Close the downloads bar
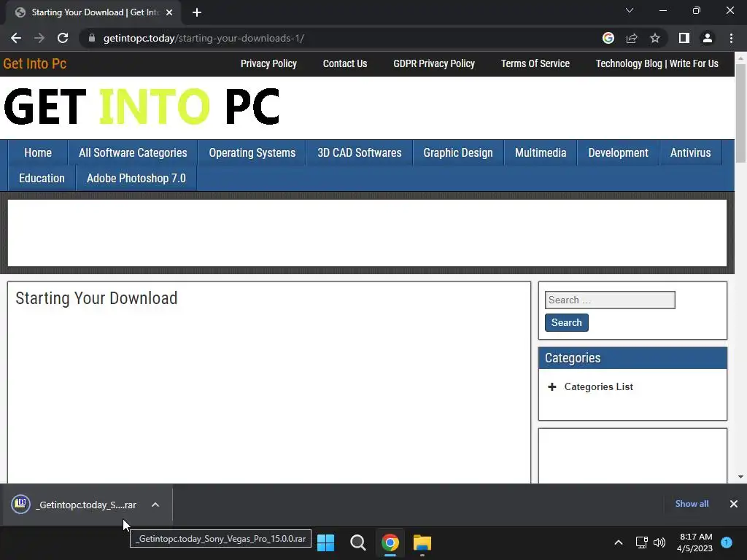 tap(734, 504)
